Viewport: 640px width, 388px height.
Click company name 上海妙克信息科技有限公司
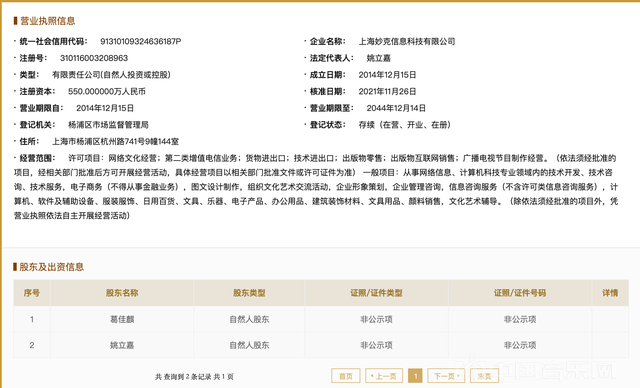tap(407, 42)
